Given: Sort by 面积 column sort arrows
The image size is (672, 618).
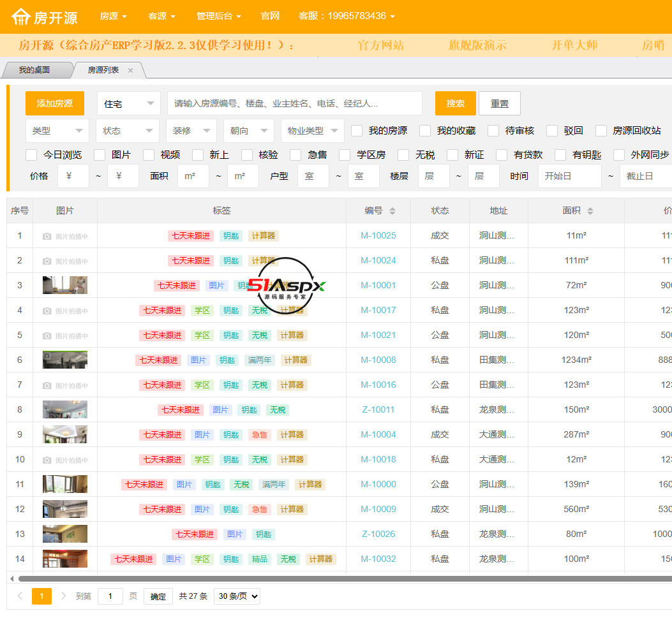Looking at the screenshot, I should (x=590, y=211).
